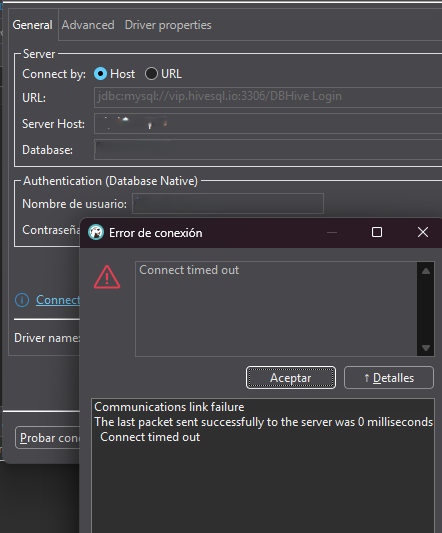Click the red warning triangle icon
The width and height of the screenshot is (442, 533).
(107, 277)
